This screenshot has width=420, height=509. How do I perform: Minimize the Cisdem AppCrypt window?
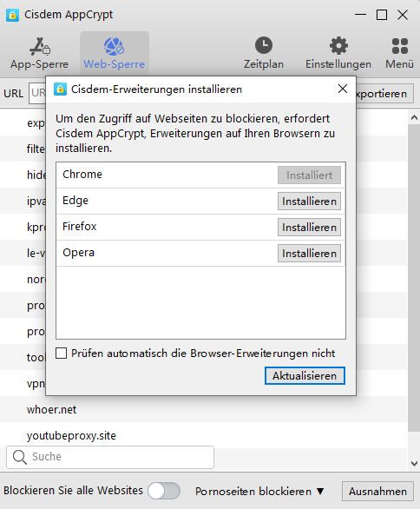pos(360,15)
